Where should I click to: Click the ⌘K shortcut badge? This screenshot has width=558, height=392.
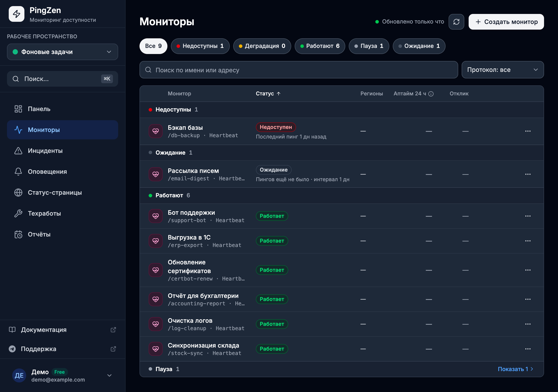[107, 79]
